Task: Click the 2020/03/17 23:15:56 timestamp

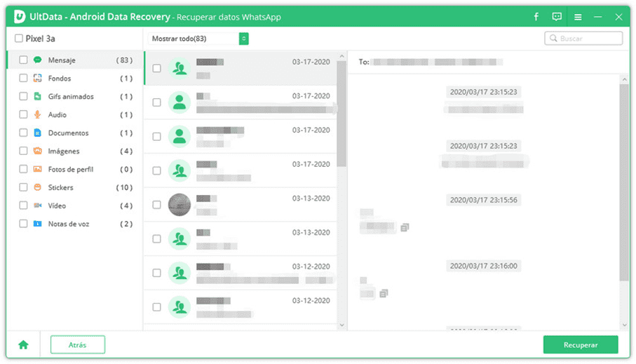Action: pos(484,200)
